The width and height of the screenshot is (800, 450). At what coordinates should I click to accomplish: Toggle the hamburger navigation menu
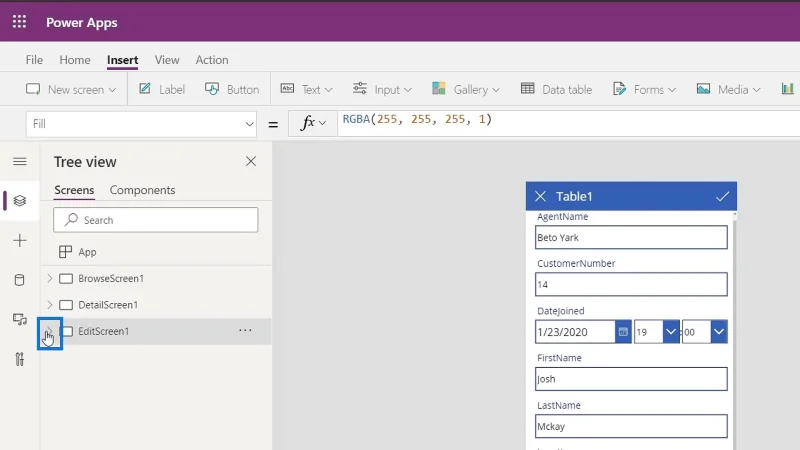tap(20, 162)
